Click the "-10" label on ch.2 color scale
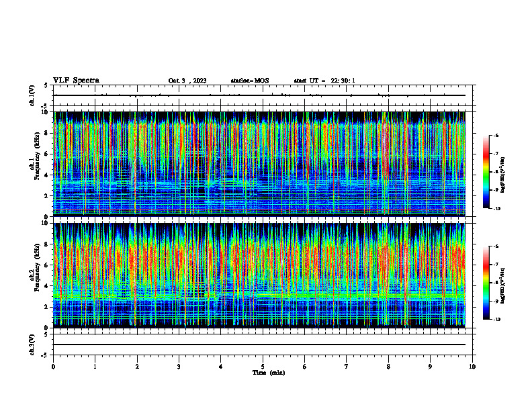This screenshot has height=411, width=532. tap(496, 320)
